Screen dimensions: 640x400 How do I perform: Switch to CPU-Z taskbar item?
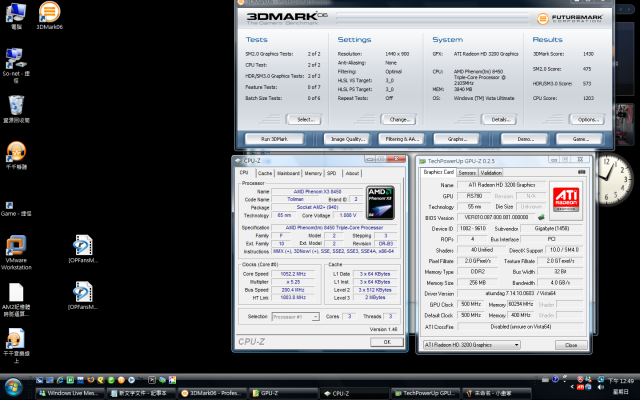point(354,393)
